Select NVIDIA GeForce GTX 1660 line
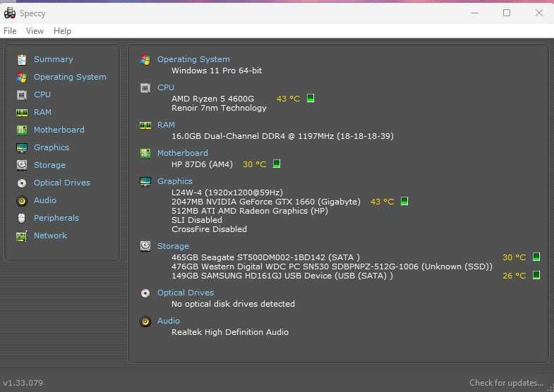This screenshot has height=392, width=554. [265, 202]
